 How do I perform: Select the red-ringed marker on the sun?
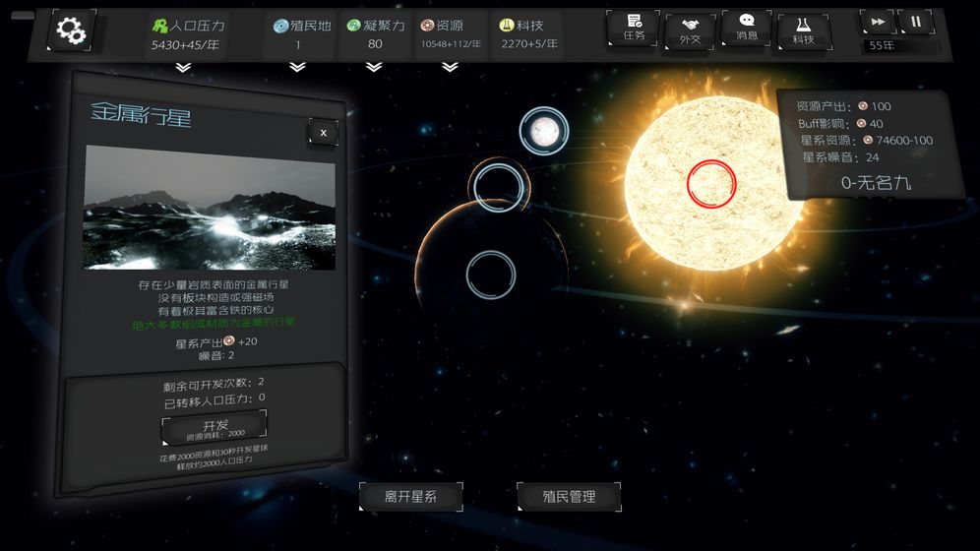click(x=711, y=183)
